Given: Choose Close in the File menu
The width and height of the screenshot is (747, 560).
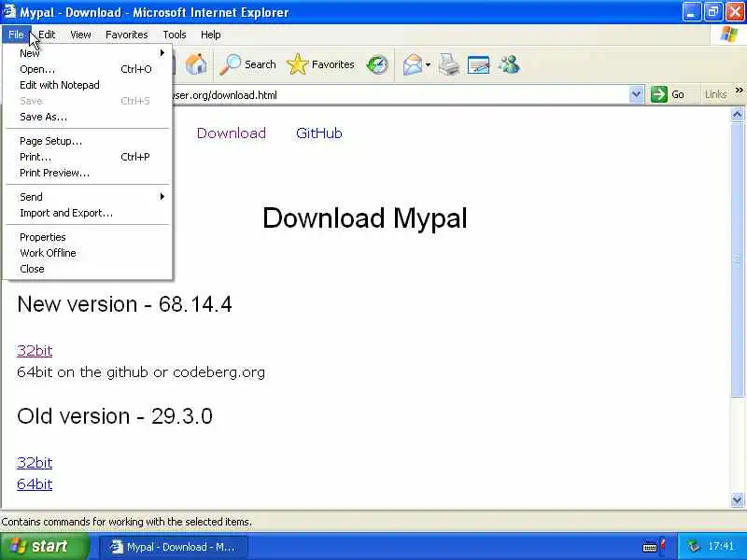Looking at the screenshot, I should 87,269.
